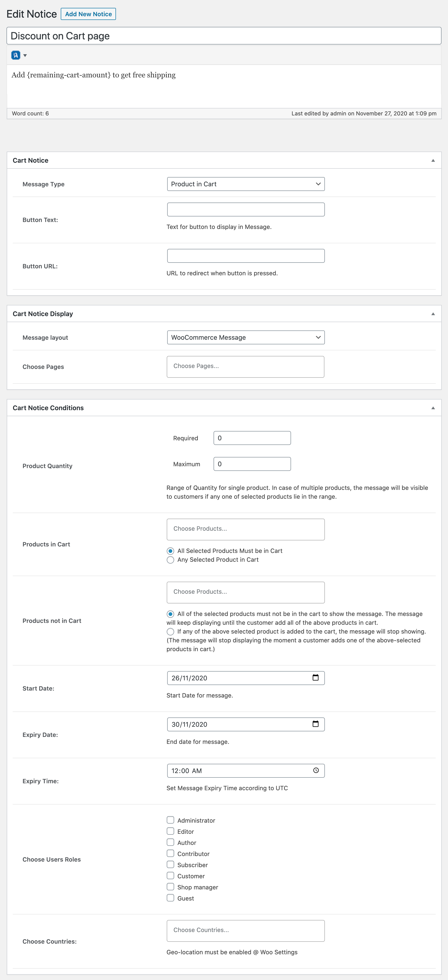The image size is (448, 980).
Task: Check the Subscriber role checkbox
Action: [x=170, y=864]
